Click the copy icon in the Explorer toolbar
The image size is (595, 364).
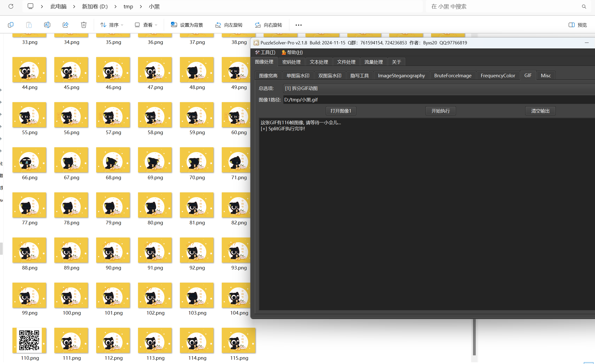11,25
